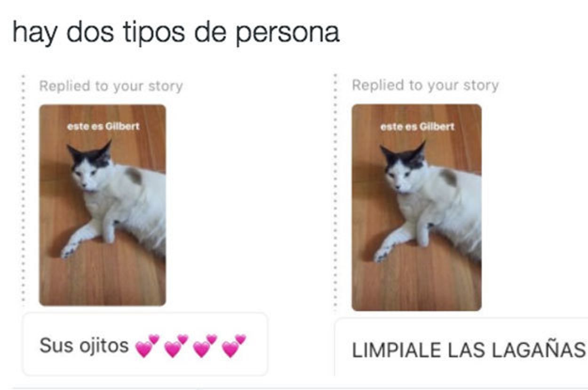Click the 'hay dos tipos de persona' heading
Viewport: 588px width, 390px height.
175,32
